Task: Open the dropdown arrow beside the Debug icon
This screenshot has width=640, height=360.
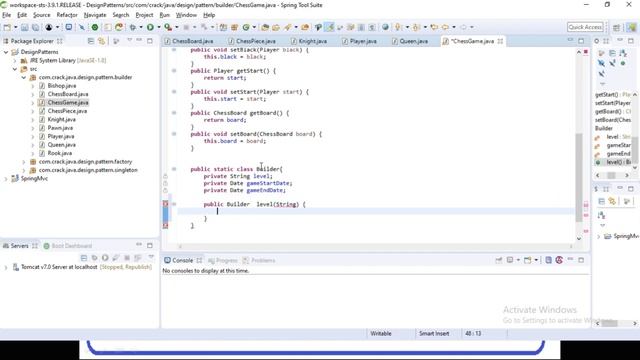Action: tap(140, 27)
